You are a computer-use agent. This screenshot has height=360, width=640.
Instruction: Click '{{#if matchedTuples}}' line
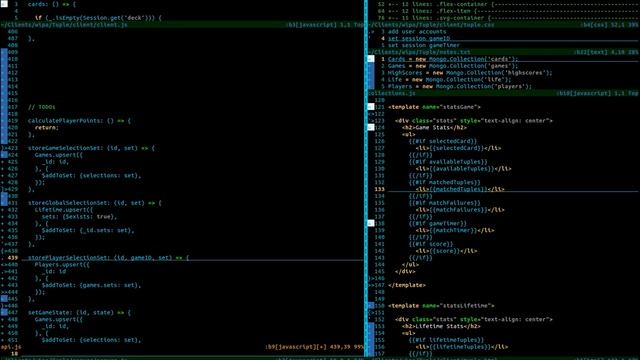444,182
